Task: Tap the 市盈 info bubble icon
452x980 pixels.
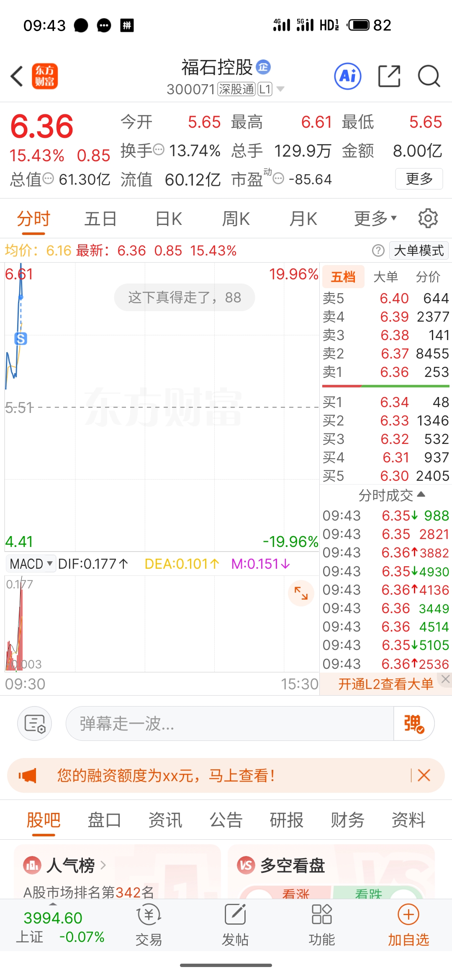Action: click(x=278, y=179)
